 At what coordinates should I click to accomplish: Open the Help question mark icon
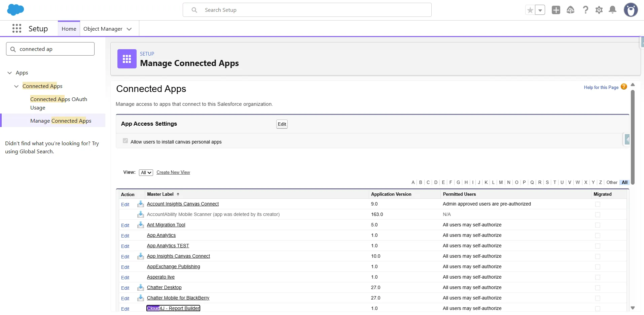click(x=585, y=10)
